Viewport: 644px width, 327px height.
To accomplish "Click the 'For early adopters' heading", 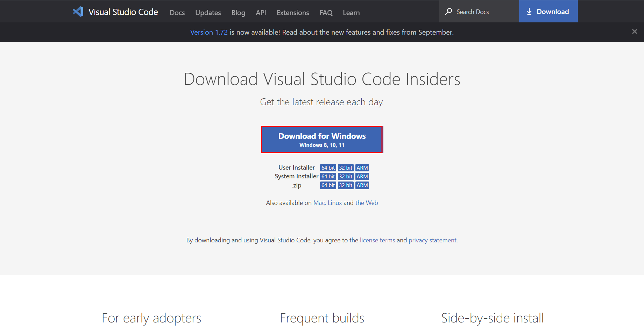I will click(x=151, y=318).
